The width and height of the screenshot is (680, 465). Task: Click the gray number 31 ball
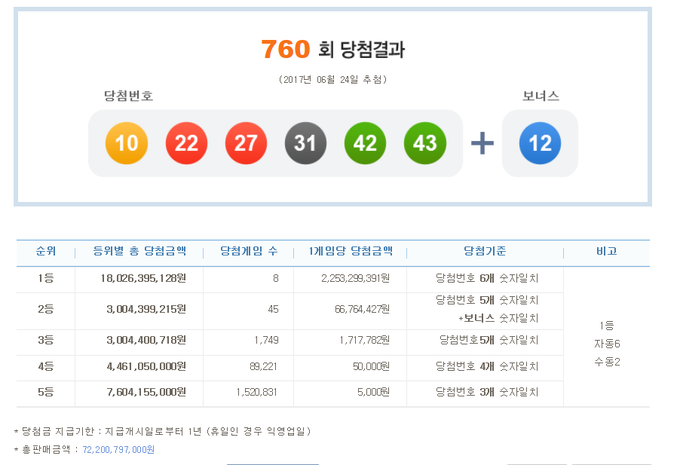coord(305,143)
